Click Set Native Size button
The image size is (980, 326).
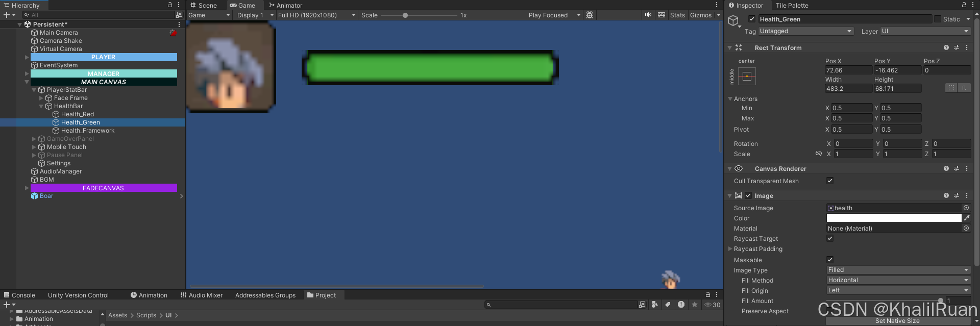[x=897, y=321]
